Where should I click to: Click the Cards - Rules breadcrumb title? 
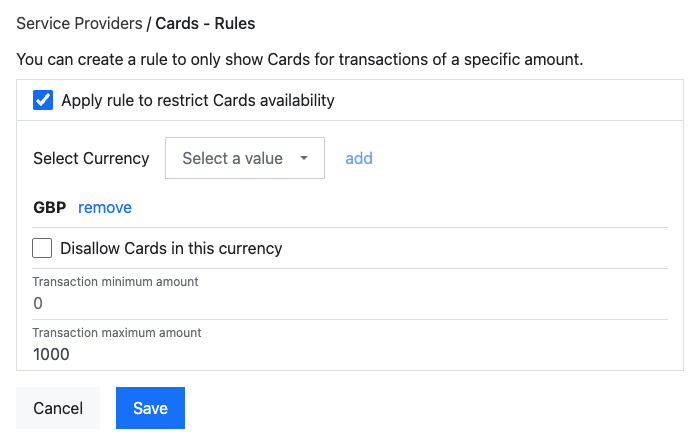(x=205, y=22)
